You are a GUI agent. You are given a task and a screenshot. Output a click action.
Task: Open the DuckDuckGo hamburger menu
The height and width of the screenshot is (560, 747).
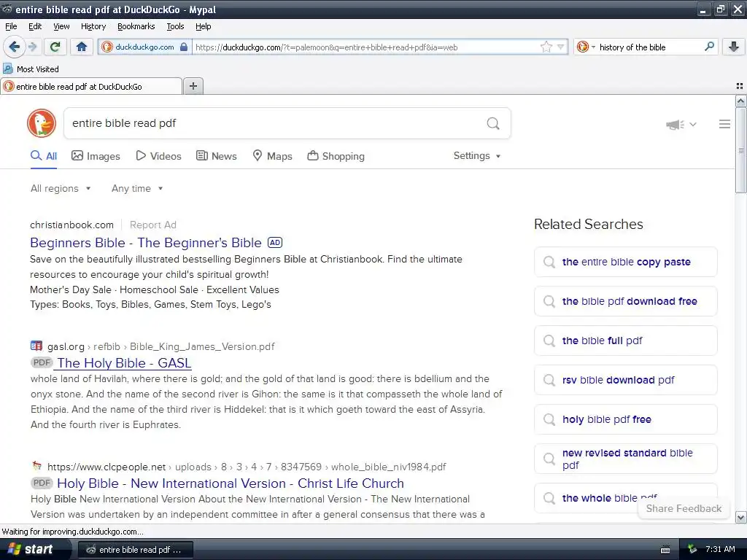coord(724,124)
